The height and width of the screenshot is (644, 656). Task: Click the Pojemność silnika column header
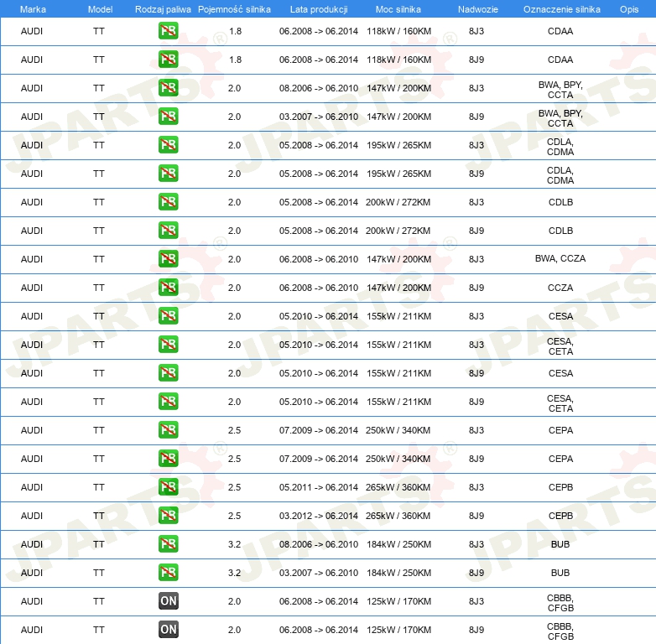pos(234,9)
